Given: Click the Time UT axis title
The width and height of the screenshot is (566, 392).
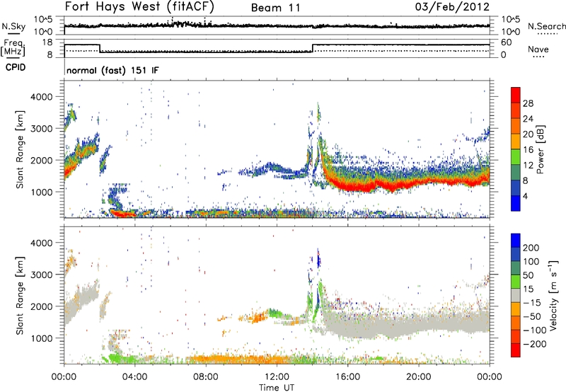Looking at the screenshot, I should pyautogui.click(x=277, y=388).
